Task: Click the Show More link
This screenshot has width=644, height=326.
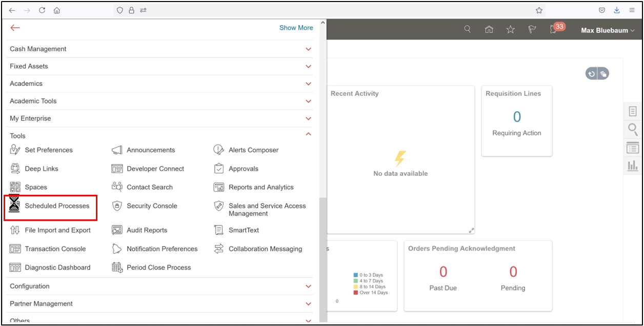Action: coord(296,28)
